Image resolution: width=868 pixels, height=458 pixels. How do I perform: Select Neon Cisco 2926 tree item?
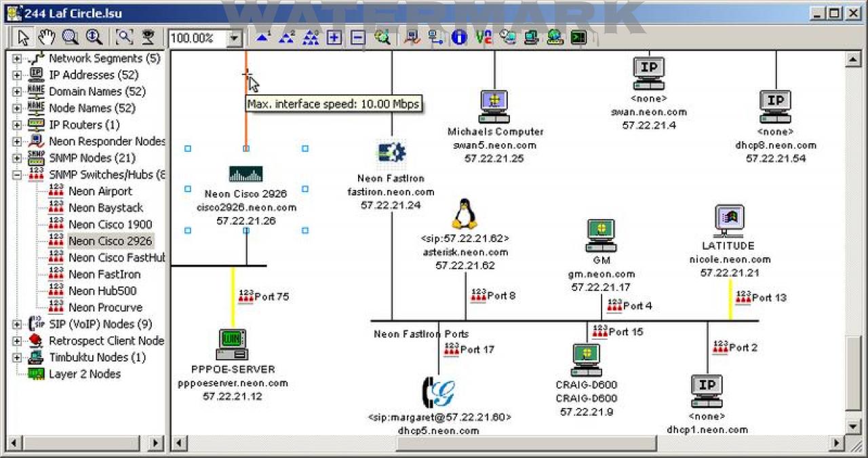pyautogui.click(x=110, y=241)
